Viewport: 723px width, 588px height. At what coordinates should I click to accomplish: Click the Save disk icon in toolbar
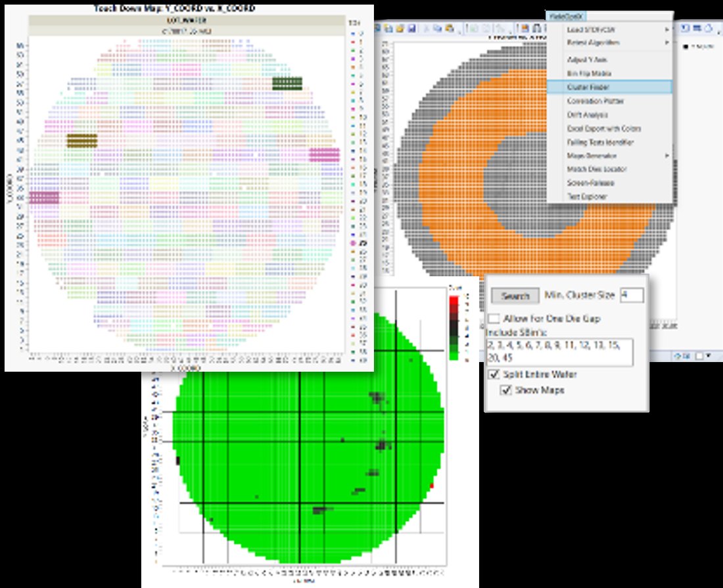tap(411, 28)
